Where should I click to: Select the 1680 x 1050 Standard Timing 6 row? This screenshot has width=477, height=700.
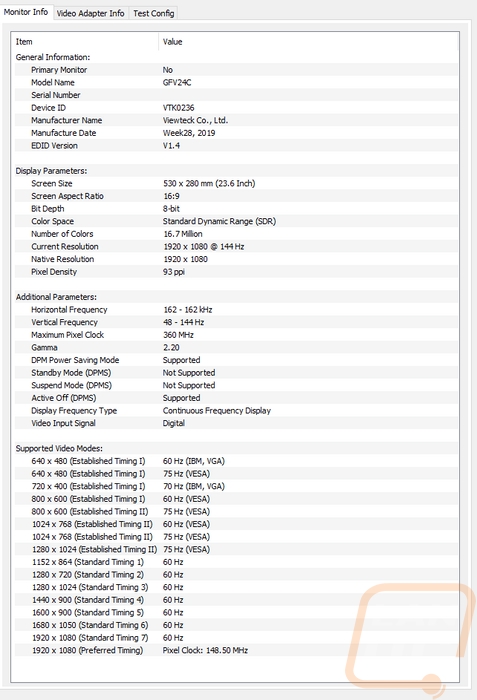[x=236, y=625]
